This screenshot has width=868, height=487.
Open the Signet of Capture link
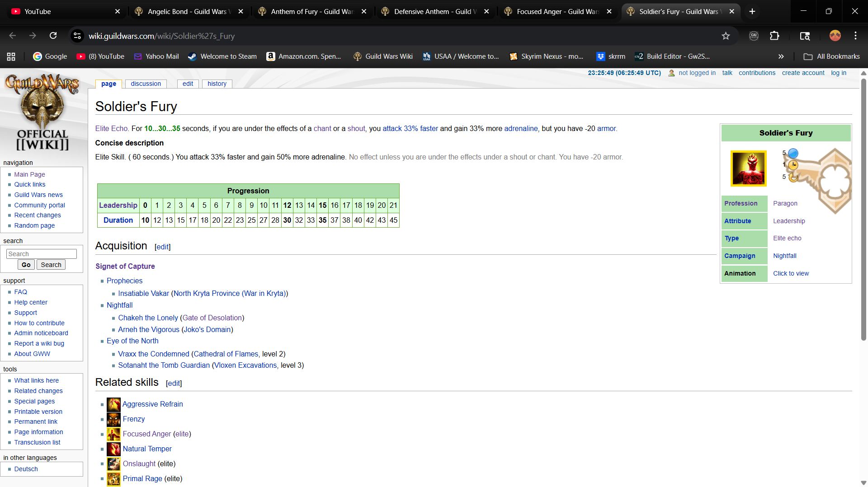pos(125,267)
